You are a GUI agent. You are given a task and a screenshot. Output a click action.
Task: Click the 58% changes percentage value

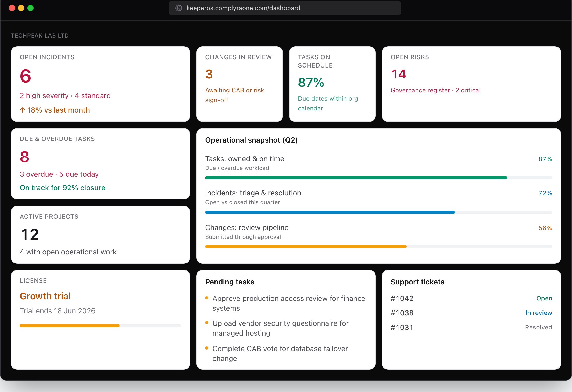tap(545, 228)
